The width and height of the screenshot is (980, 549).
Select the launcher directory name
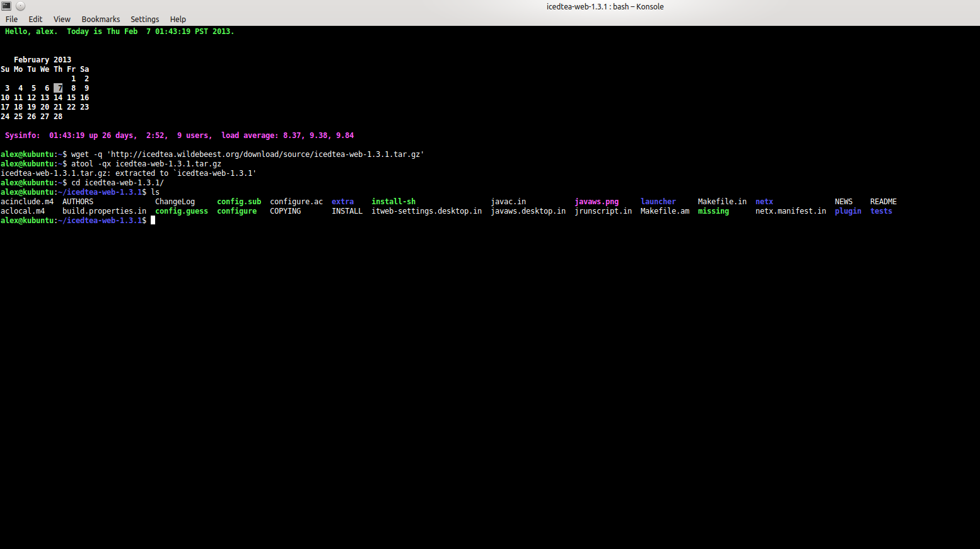(658, 202)
